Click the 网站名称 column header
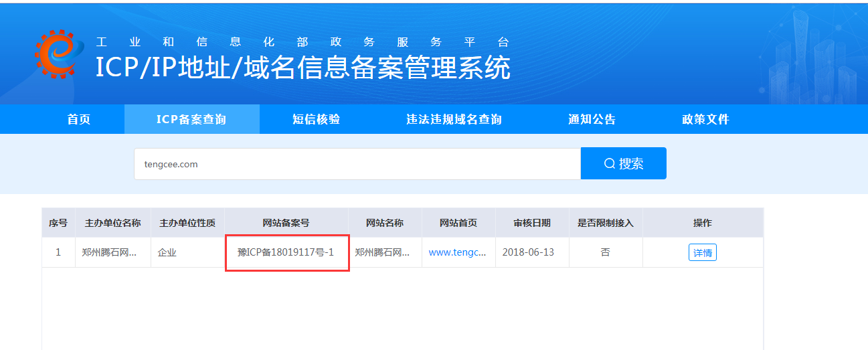The height and width of the screenshot is (350, 868). coord(385,223)
